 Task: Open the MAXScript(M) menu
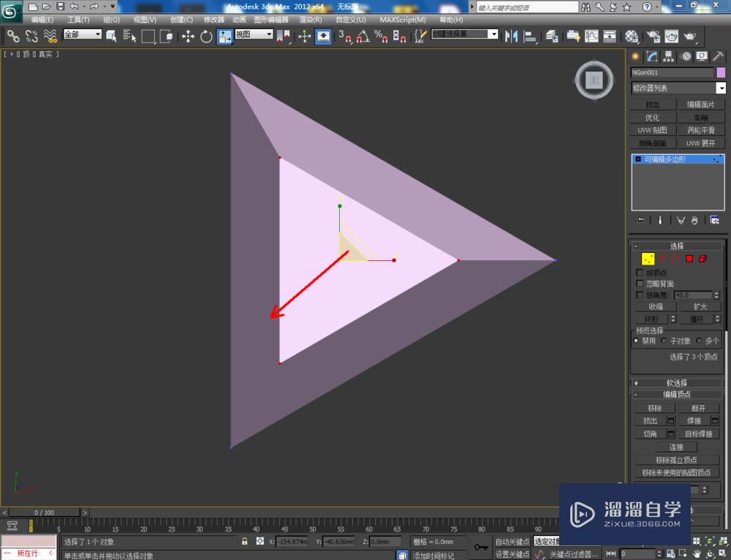(403, 20)
